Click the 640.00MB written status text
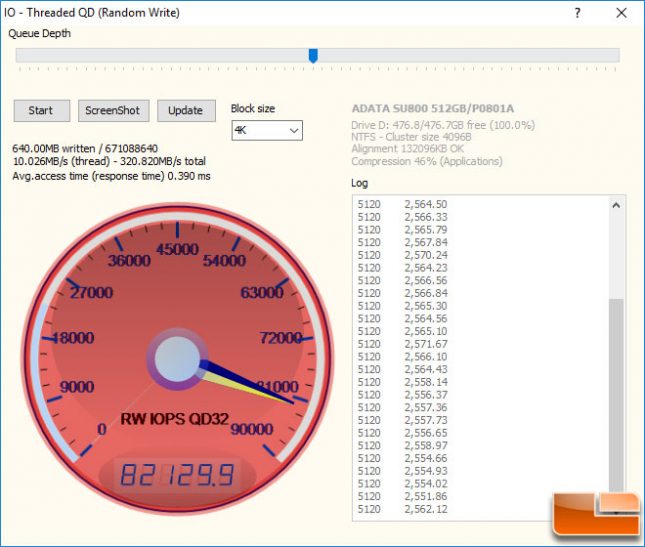 85,148
